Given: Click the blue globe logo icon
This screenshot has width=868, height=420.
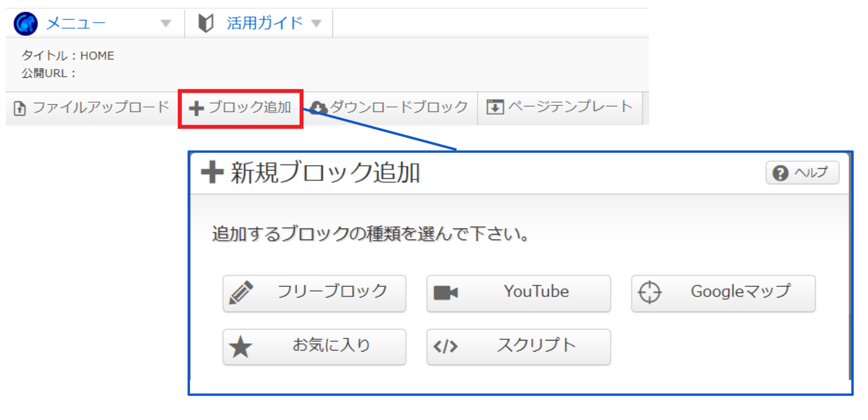Looking at the screenshot, I should click(25, 24).
